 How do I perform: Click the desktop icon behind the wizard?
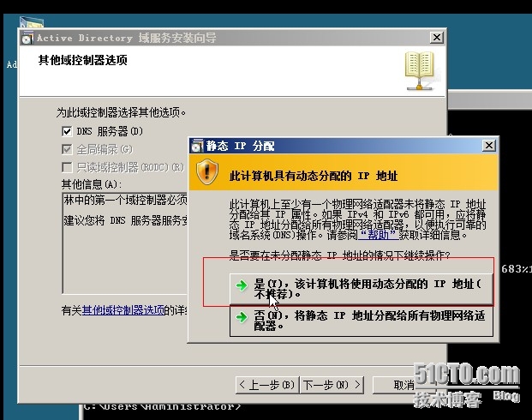tap(32, 21)
